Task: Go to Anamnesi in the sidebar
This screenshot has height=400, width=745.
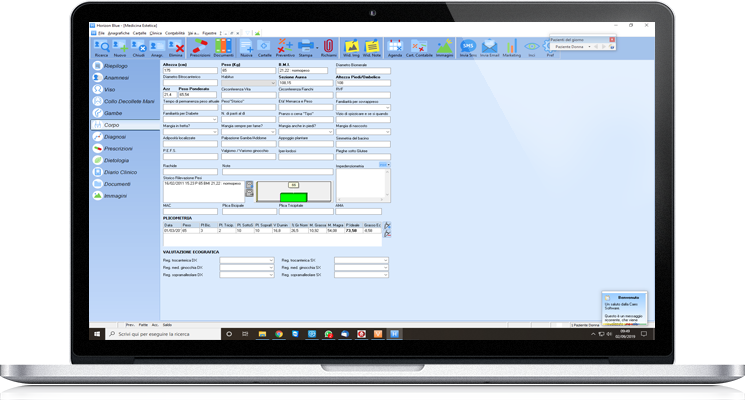Action: tap(124, 77)
